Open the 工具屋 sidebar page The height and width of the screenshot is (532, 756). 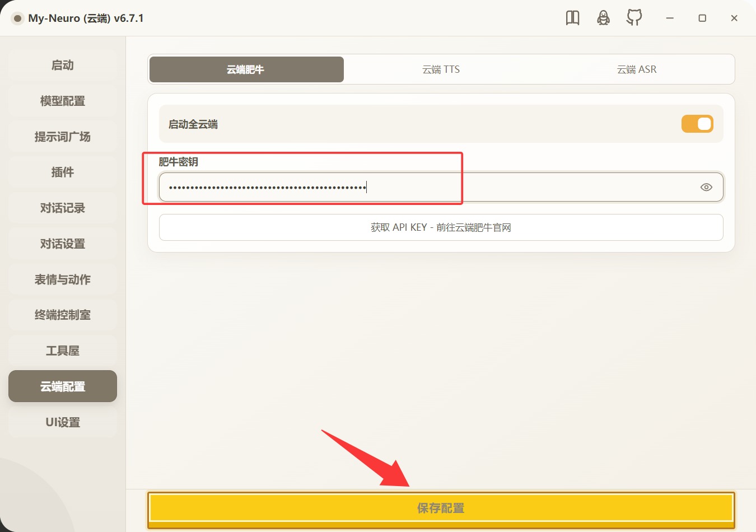pos(63,351)
